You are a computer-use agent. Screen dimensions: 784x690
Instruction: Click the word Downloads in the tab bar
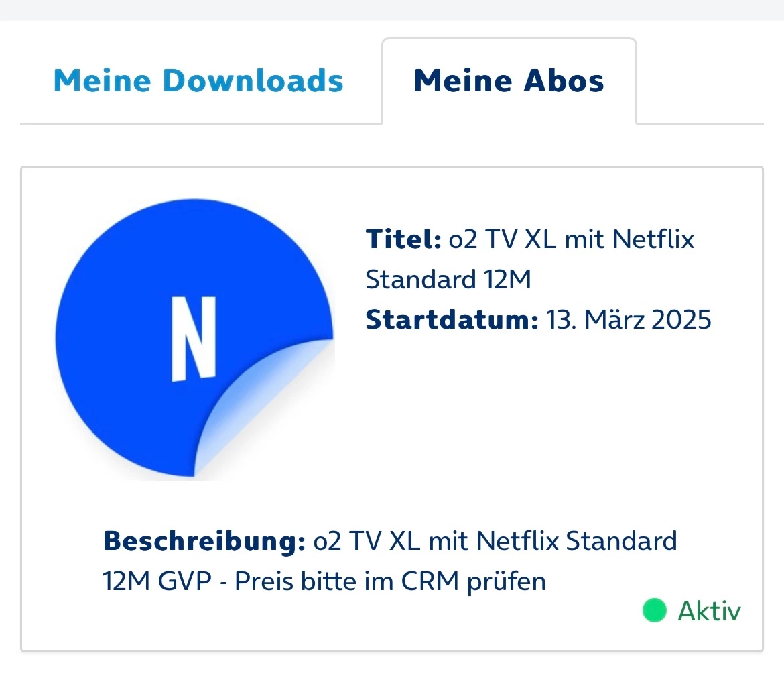(x=253, y=81)
